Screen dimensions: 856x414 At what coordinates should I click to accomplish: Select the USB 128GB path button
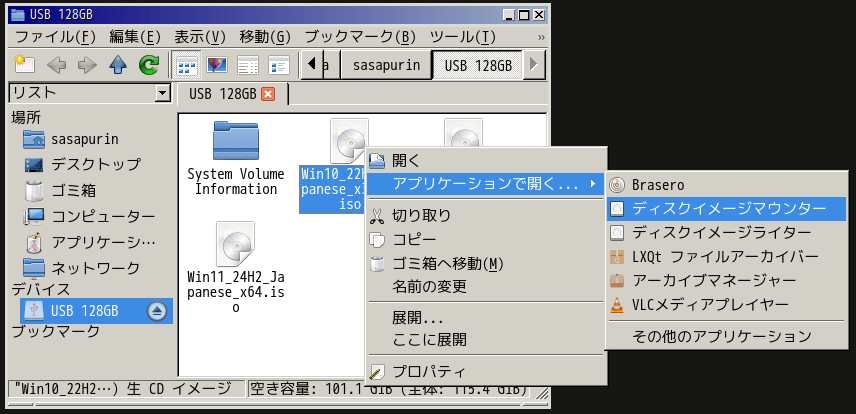[478, 66]
